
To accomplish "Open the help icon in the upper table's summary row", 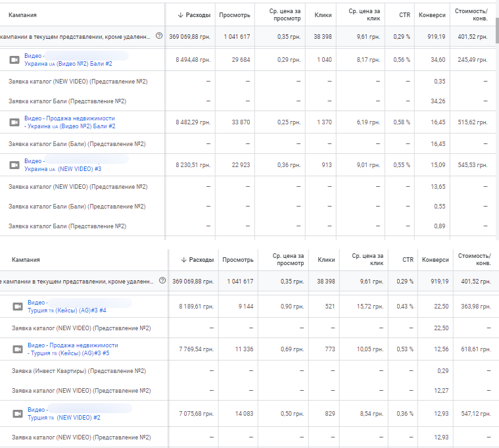I will 159,36.
